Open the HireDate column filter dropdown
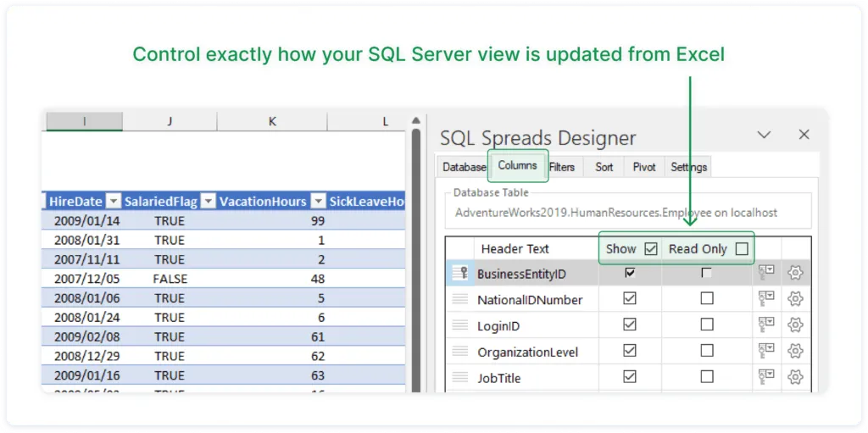Screen dimensions: 868x433 [114, 202]
